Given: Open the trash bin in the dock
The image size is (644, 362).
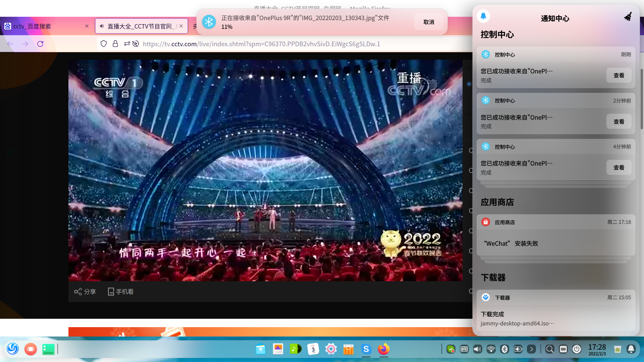Looking at the screenshot, I should tap(618, 349).
